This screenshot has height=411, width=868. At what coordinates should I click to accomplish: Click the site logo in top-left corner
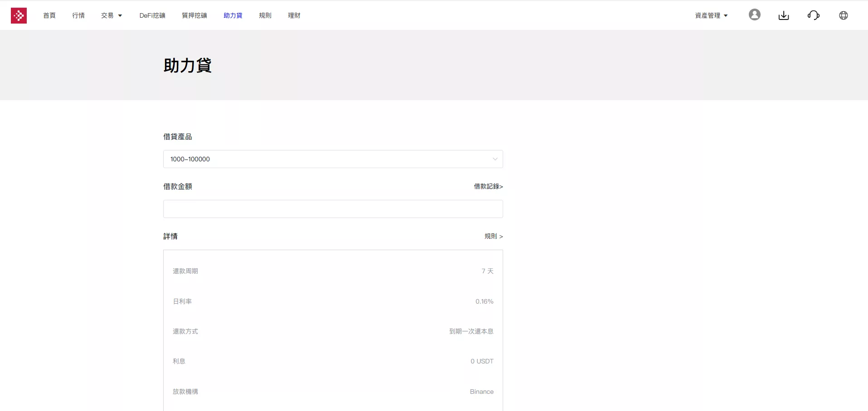tap(18, 15)
